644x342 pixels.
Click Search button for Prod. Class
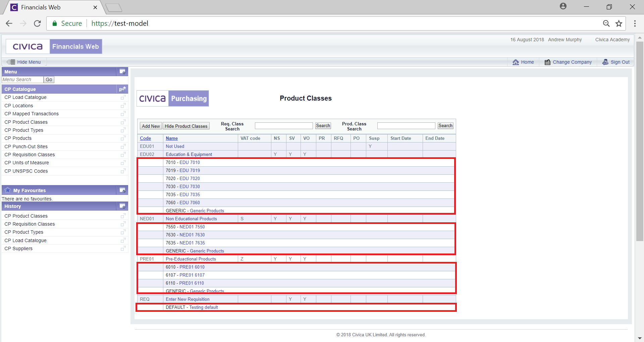[x=445, y=125]
